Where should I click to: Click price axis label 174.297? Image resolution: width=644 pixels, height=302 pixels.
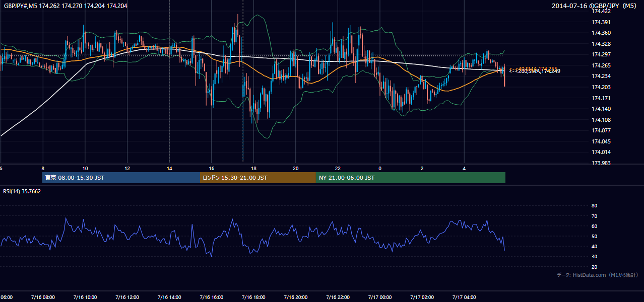coord(602,54)
